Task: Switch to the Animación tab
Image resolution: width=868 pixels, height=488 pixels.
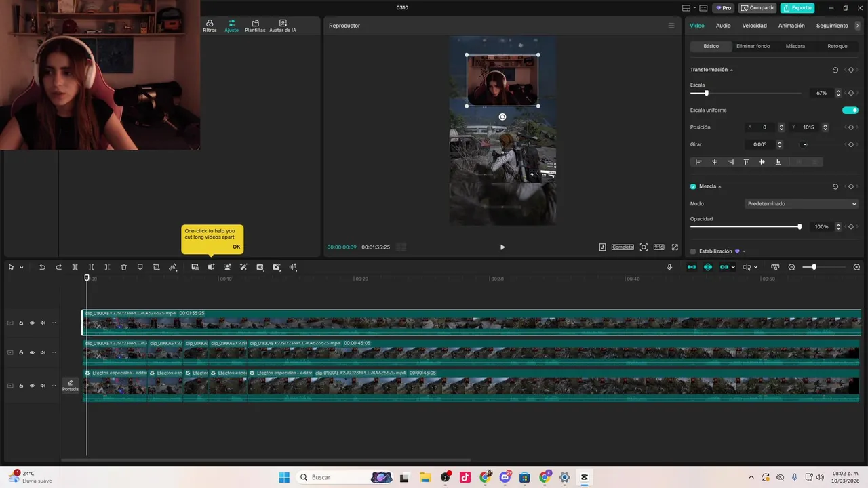Action: [x=791, y=26]
